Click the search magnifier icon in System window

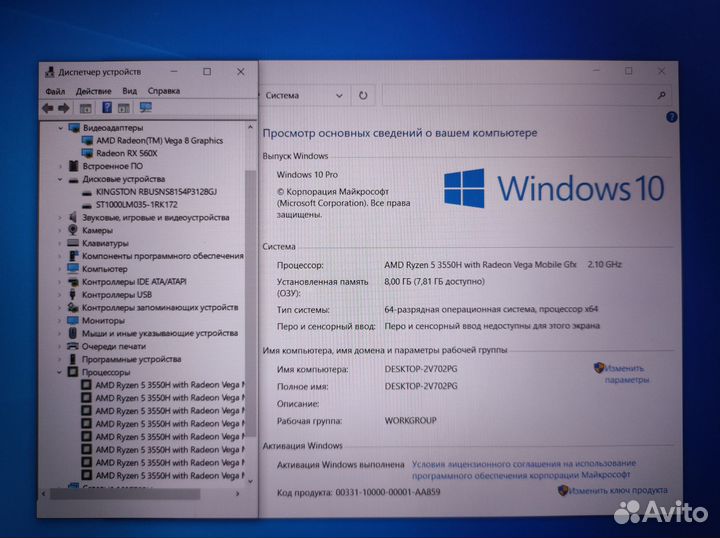661,95
